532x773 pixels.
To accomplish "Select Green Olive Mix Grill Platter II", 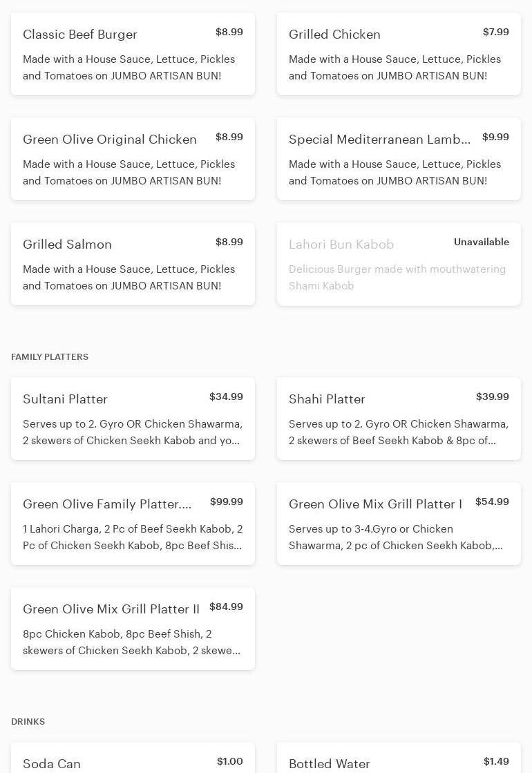I will tap(133, 629).
